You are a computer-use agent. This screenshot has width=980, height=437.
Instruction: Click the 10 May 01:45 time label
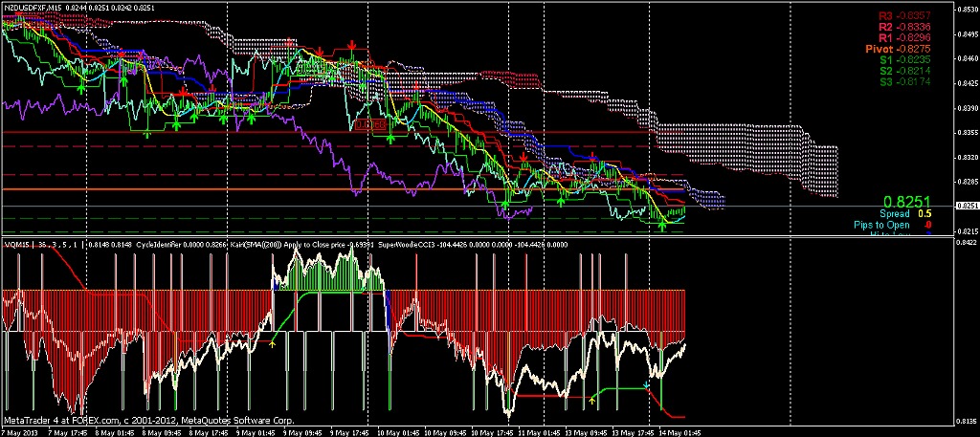pyautogui.click(x=398, y=432)
